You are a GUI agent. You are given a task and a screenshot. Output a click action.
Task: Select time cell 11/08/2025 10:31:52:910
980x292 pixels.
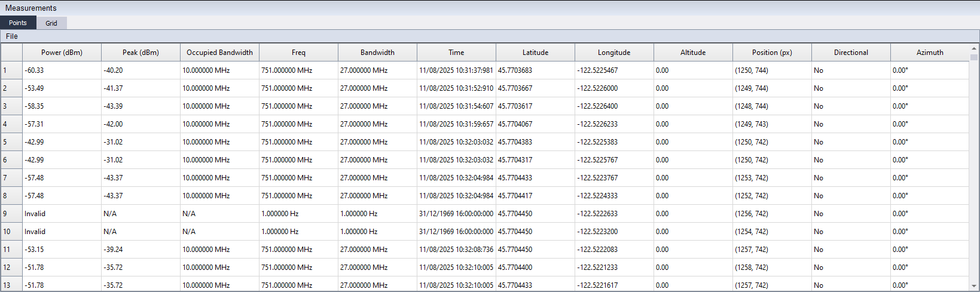coord(457,88)
